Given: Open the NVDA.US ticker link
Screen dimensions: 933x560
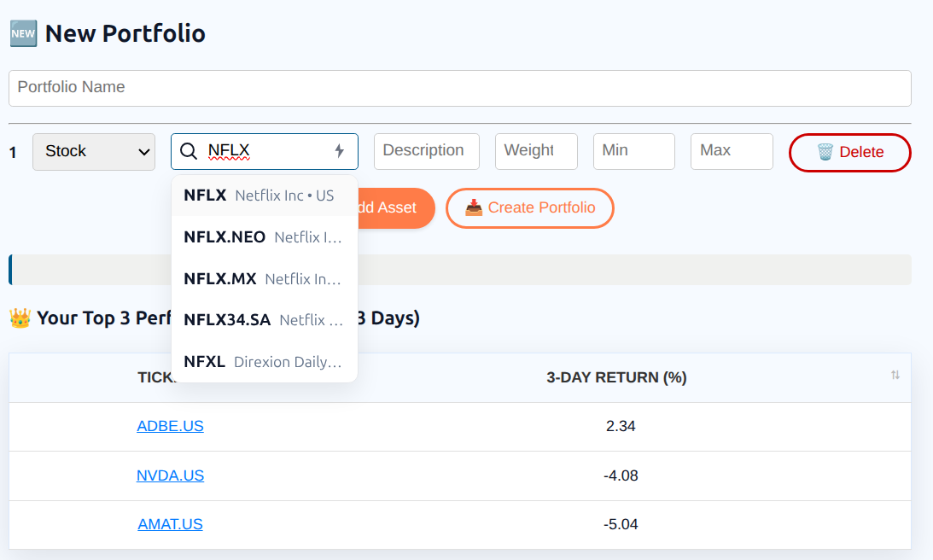Looking at the screenshot, I should [170, 475].
